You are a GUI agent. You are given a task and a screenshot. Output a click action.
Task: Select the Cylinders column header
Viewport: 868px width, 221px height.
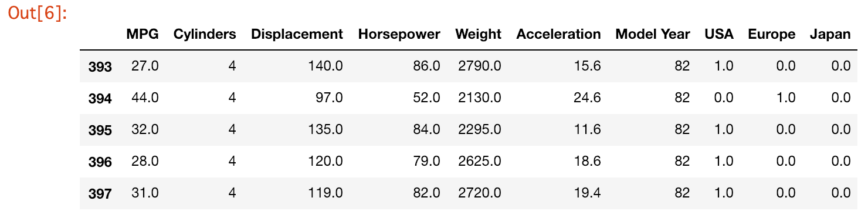205,34
